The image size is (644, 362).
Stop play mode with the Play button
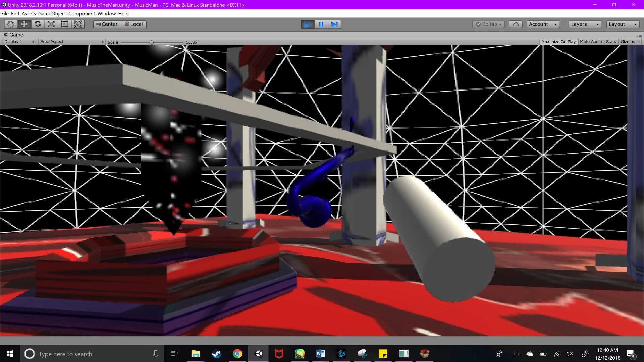point(307,24)
